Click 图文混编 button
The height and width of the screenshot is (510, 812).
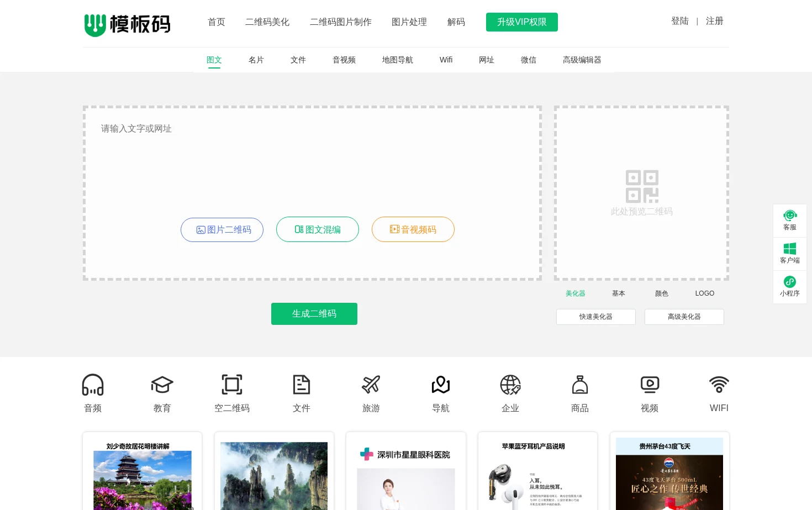(x=318, y=229)
